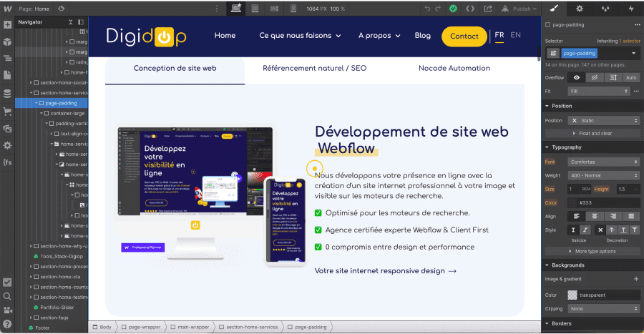The width and height of the screenshot is (644, 334).
Task: Open the selector dropdown arrow
Action: click(x=633, y=54)
